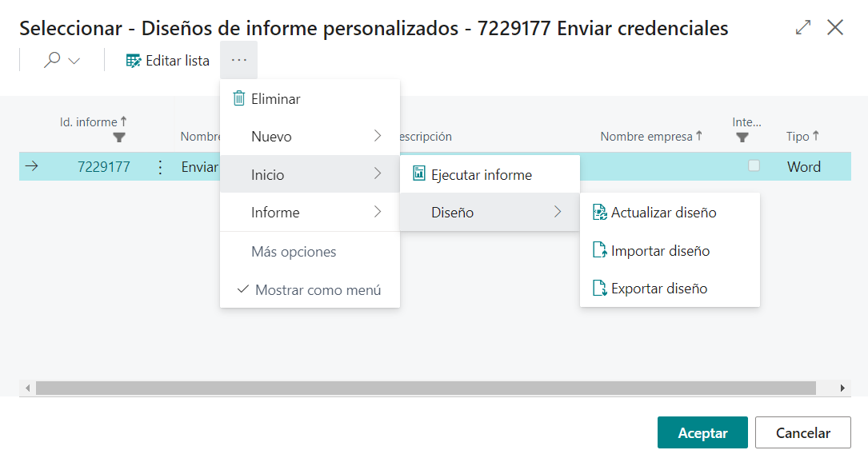The height and width of the screenshot is (462, 868).
Task: Expand the Nuevo submenu
Action: [x=310, y=137]
